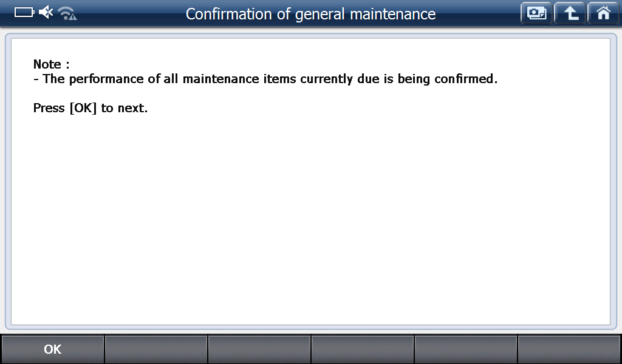The image size is (622, 364).
Task: Tap the third blank softkey in the bottom bar
Action: click(259, 349)
